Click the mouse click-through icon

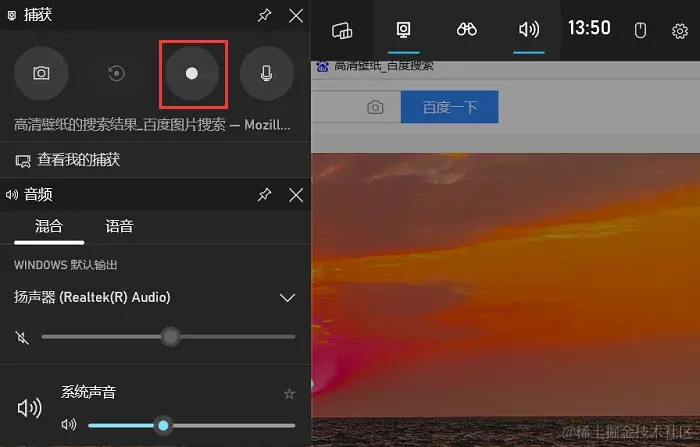(x=640, y=30)
